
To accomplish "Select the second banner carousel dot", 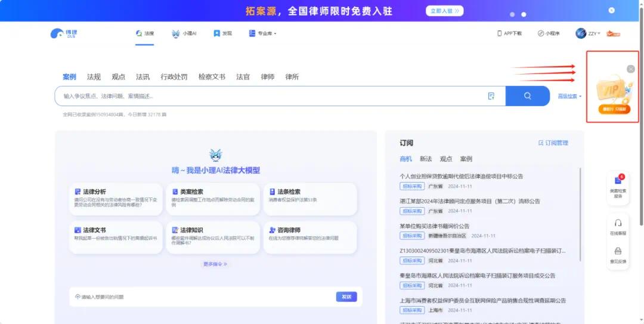I will click(524, 14).
